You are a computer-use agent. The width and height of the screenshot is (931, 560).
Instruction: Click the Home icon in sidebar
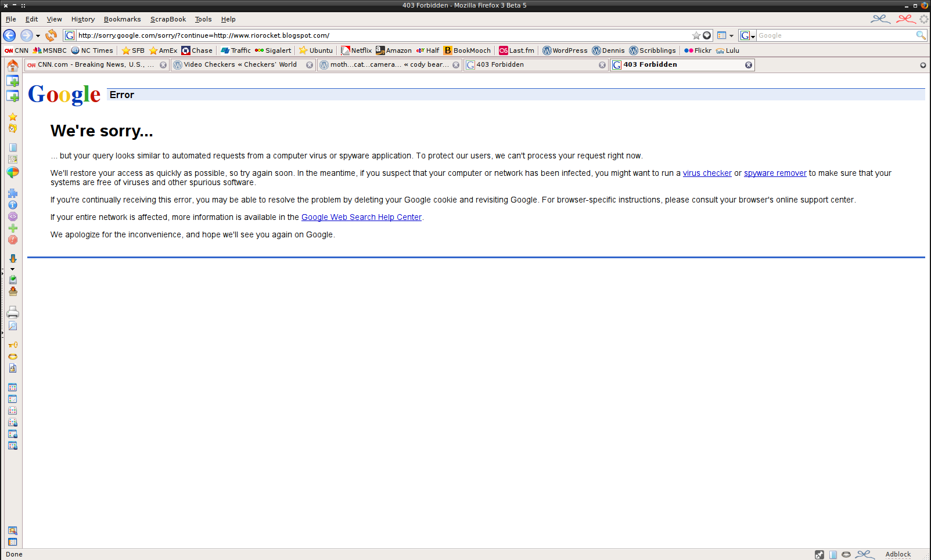[x=13, y=66]
